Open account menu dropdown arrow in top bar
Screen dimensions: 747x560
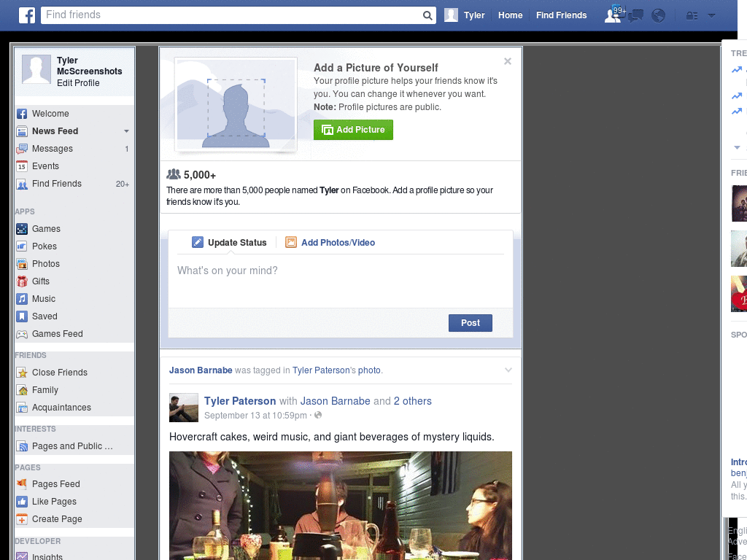coord(711,15)
